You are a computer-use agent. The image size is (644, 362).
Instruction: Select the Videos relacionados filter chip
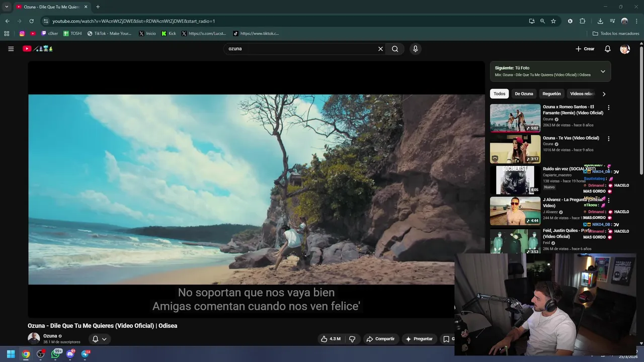(582, 94)
